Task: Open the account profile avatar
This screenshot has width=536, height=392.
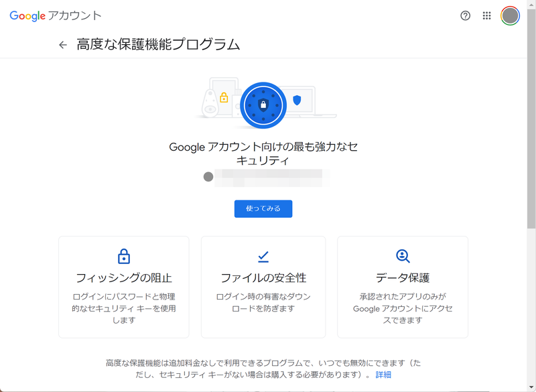Action: pyautogui.click(x=511, y=15)
